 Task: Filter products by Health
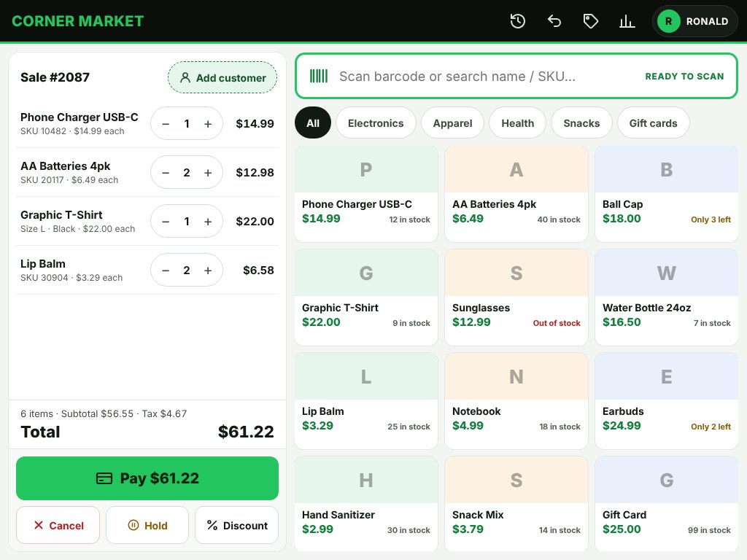[517, 122]
